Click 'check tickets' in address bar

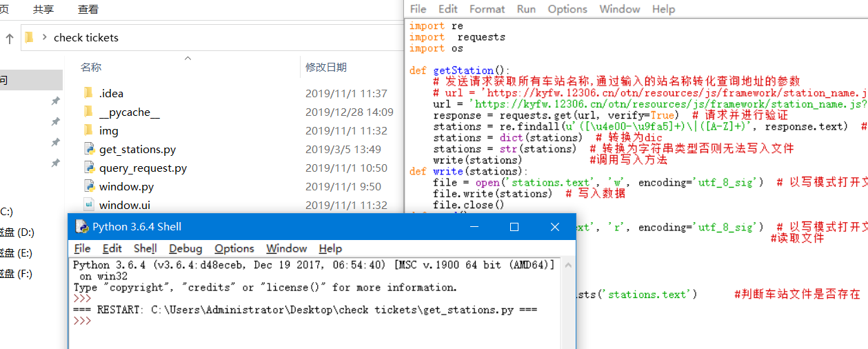86,37
